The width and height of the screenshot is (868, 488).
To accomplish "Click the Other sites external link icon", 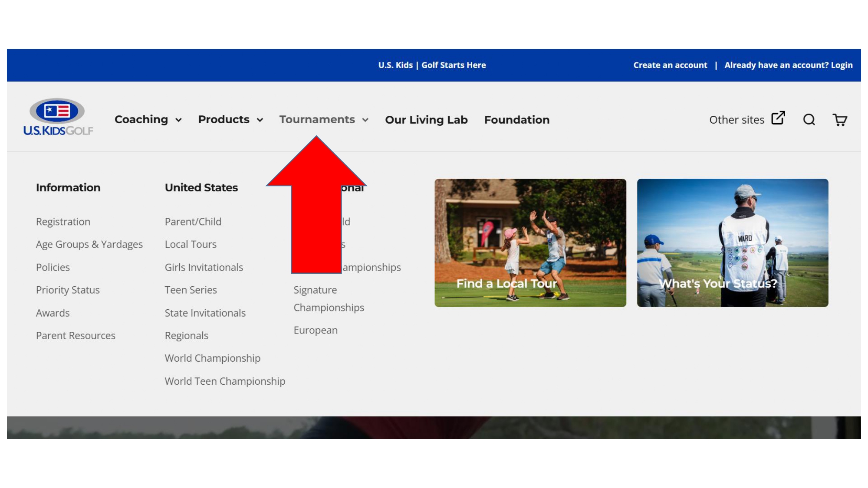I will [778, 118].
